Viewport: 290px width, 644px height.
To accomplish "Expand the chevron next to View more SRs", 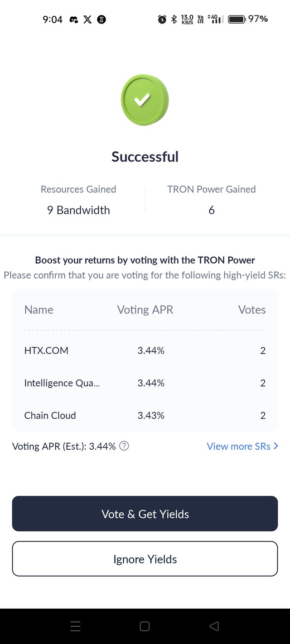I will (x=276, y=446).
